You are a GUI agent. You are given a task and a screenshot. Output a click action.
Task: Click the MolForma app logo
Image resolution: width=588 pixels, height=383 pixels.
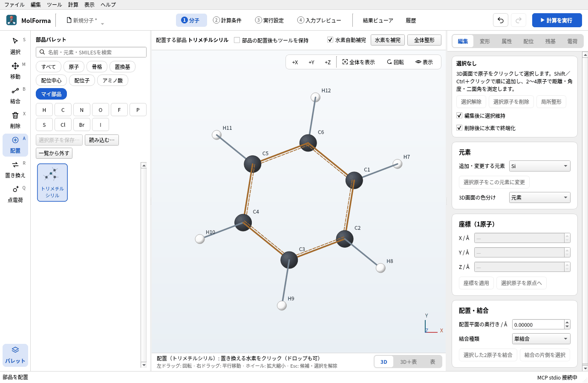point(12,20)
